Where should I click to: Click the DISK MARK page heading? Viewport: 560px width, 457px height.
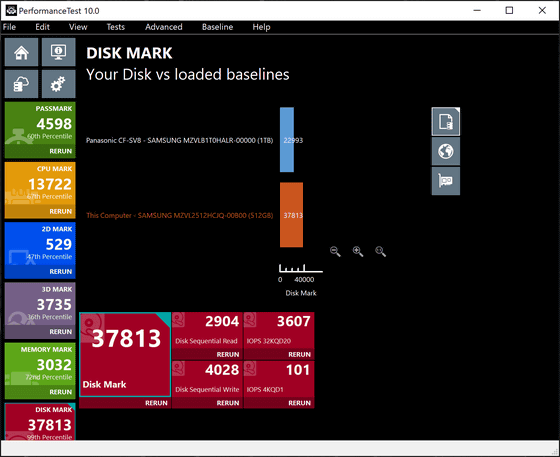point(129,53)
